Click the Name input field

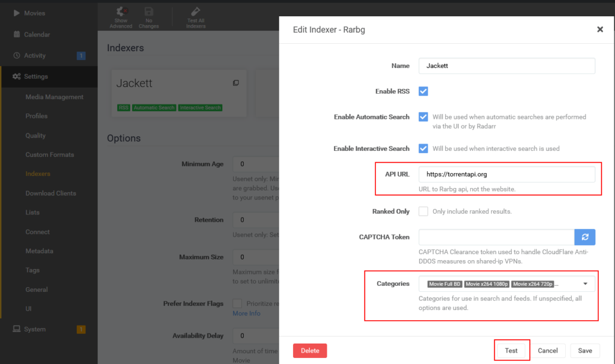(507, 66)
